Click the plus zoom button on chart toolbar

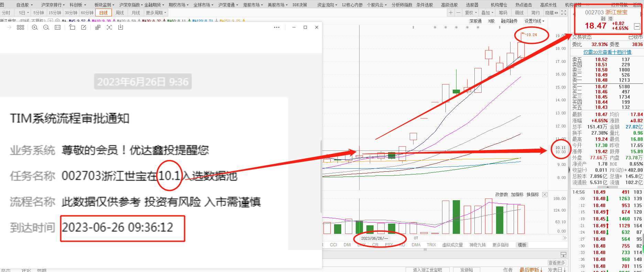(451, 13)
